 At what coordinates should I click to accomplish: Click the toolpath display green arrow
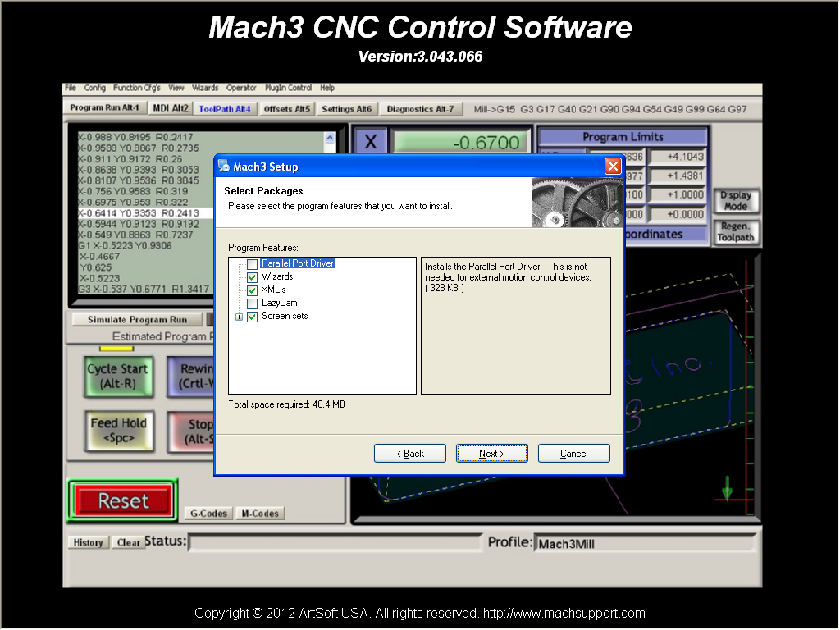727,488
